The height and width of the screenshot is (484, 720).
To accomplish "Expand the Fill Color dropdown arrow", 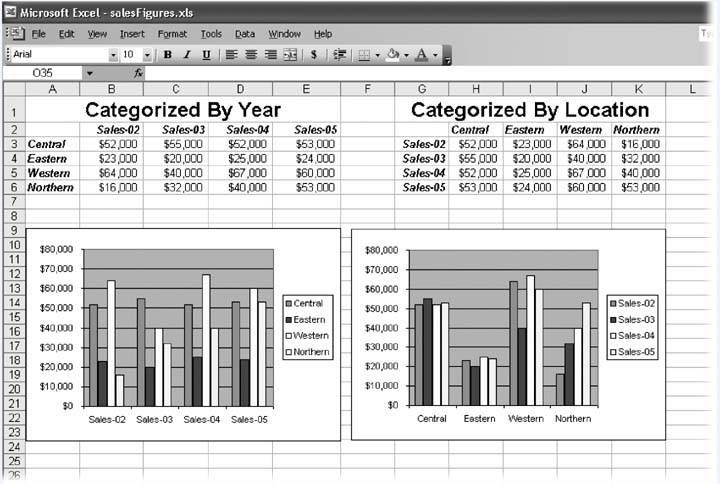I will click(406, 56).
